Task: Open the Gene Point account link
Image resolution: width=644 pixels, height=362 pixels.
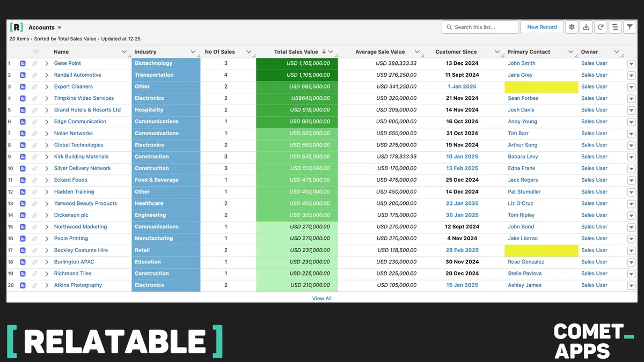Action: pos(68,63)
